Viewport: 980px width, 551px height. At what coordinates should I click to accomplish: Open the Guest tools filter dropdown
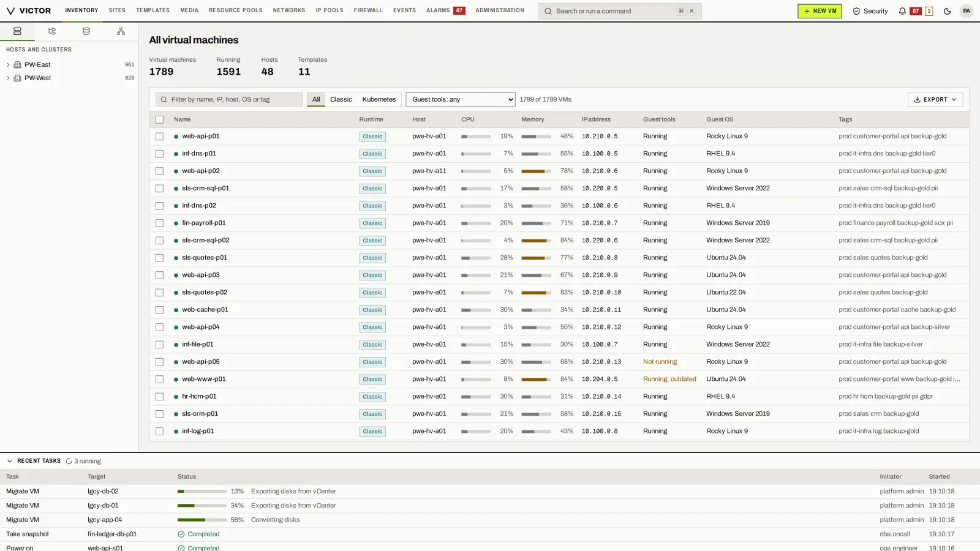tap(461, 99)
